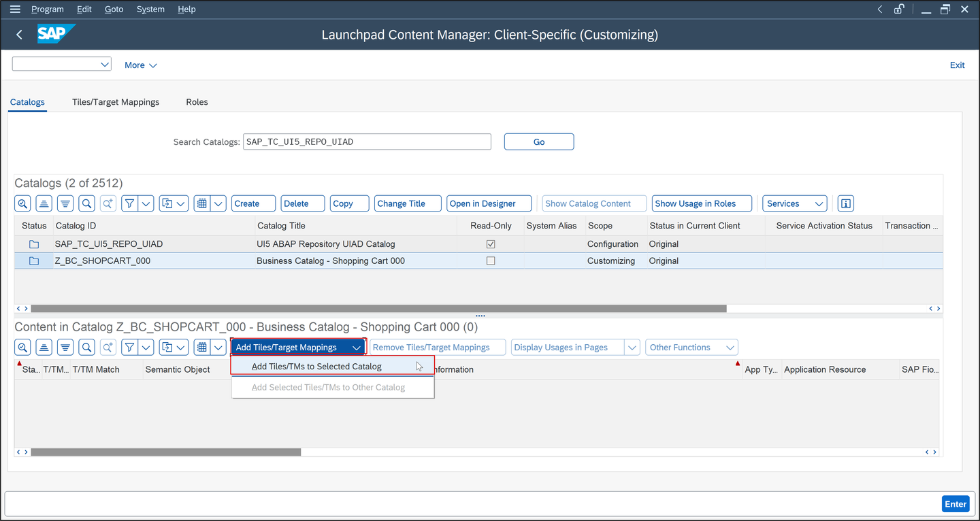Click the Find Next icon in the Catalogs toolbar
The height and width of the screenshot is (521, 980).
[108, 203]
